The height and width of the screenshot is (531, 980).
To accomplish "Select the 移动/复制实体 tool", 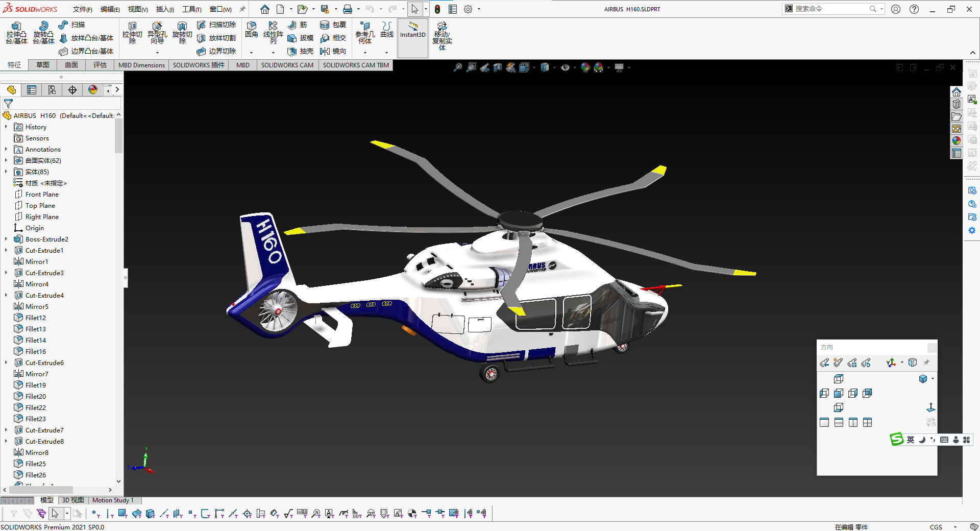I will (441, 36).
